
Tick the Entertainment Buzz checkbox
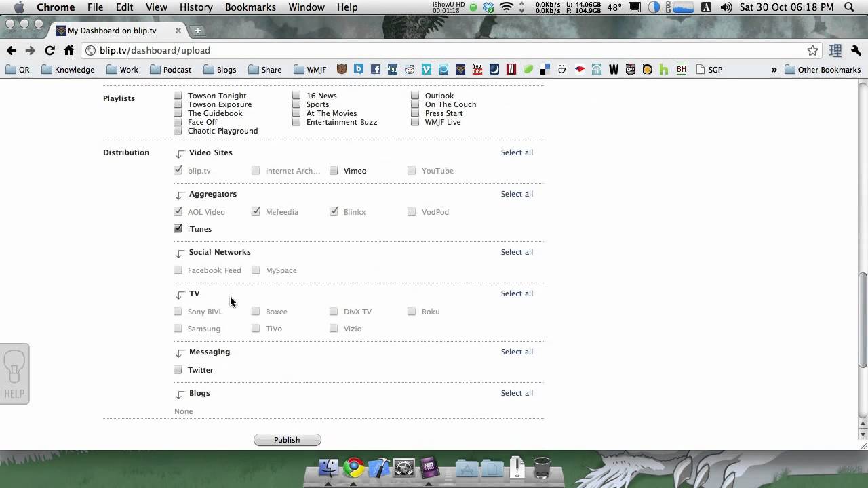pyautogui.click(x=296, y=122)
